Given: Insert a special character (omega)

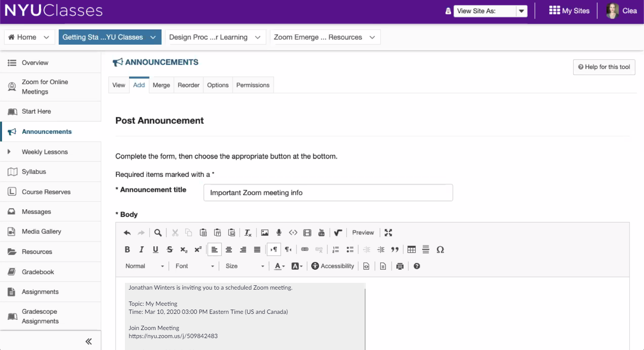Looking at the screenshot, I should click(x=440, y=250).
